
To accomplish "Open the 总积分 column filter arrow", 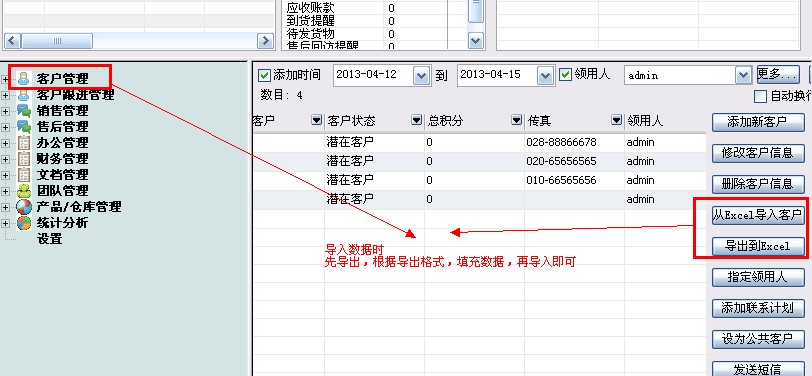I will (x=516, y=121).
